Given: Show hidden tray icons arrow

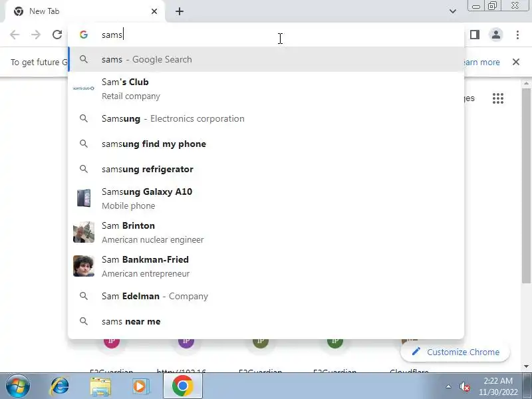Looking at the screenshot, I should click(448, 386).
